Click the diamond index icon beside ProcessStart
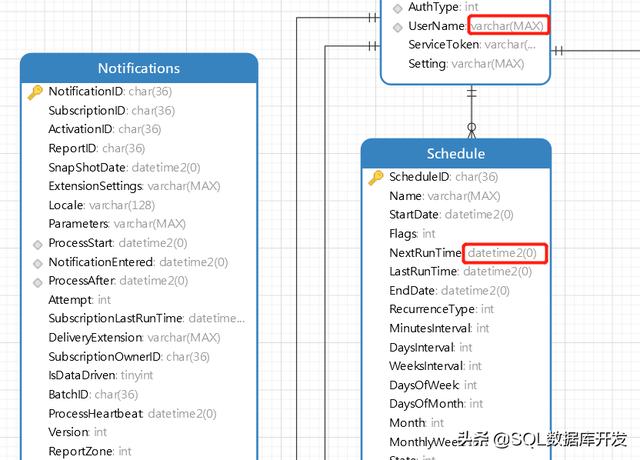The image size is (640, 460). [x=38, y=244]
